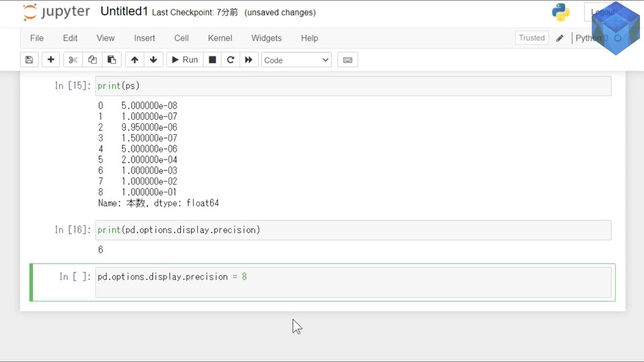Open the Cell menu

click(x=182, y=38)
